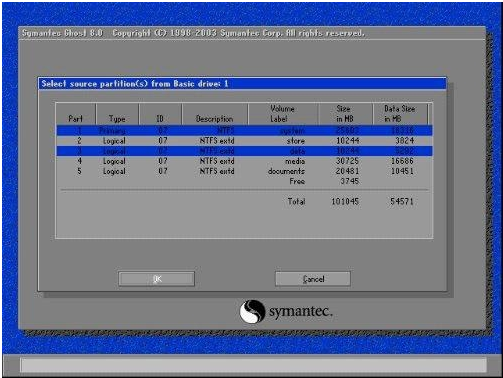The width and height of the screenshot is (503, 378).
Task: Click the Symantec yin-yang logo icon
Action: tap(252, 311)
